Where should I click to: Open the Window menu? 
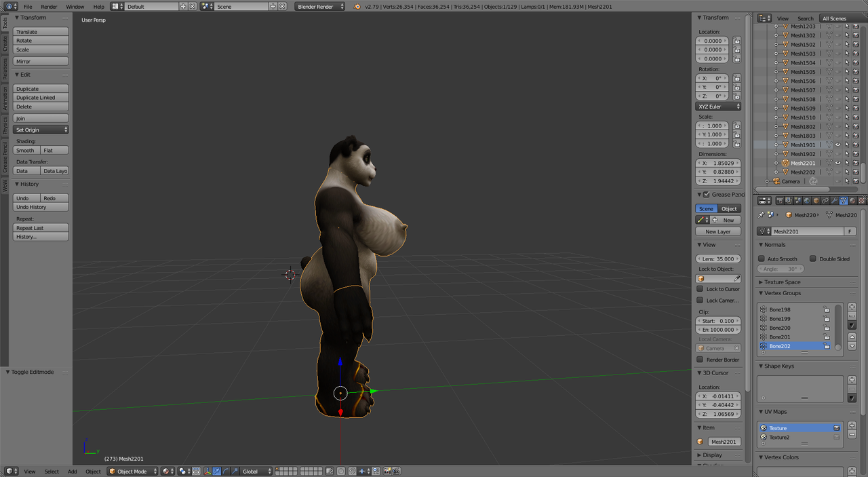pyautogui.click(x=75, y=6)
